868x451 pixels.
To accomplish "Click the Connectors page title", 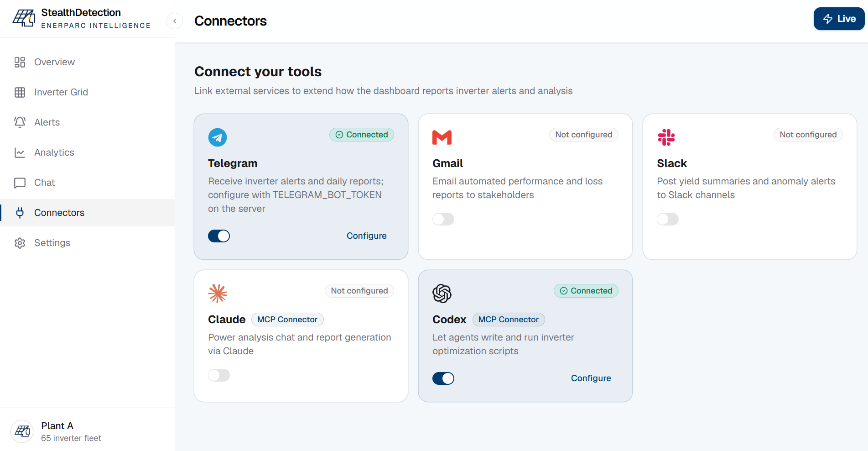I will click(x=230, y=21).
